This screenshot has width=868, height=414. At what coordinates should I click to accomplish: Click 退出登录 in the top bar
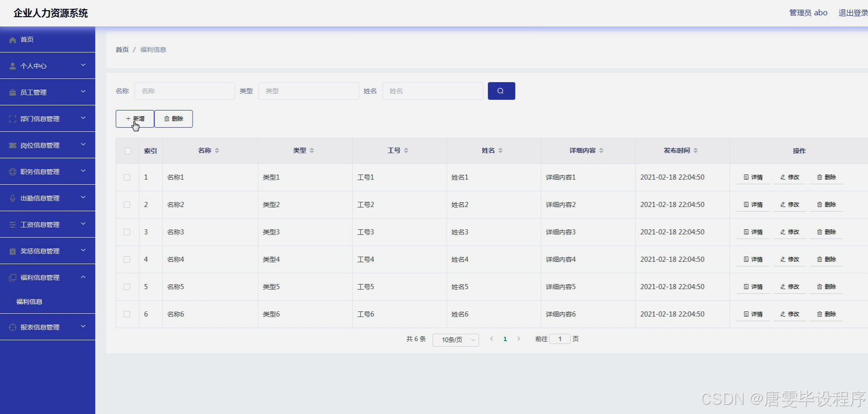tap(853, 13)
